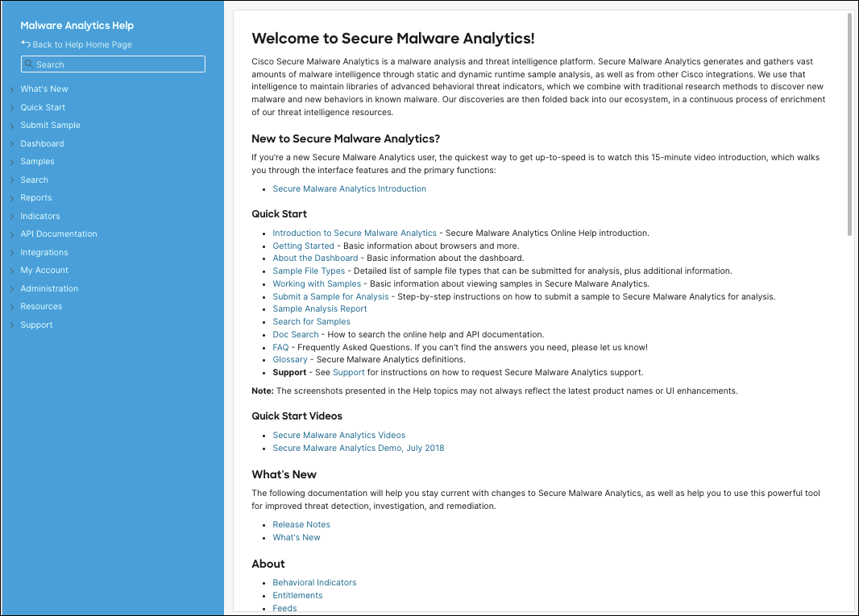Select Dashboard in the sidebar
This screenshot has height=616, width=859.
pos(42,143)
